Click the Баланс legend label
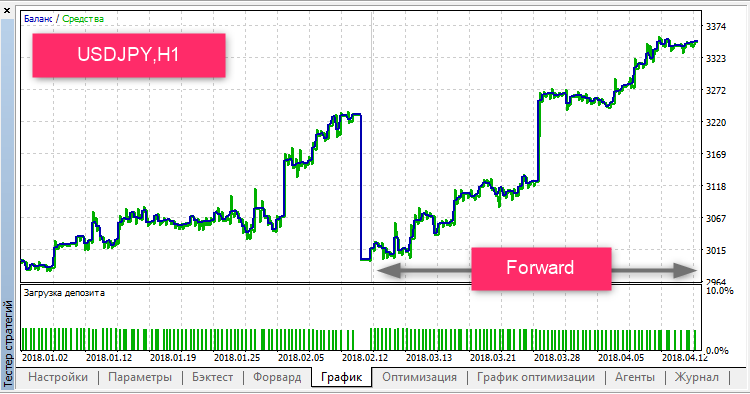Image resolution: width=750 pixels, height=394 pixels. pos(38,19)
